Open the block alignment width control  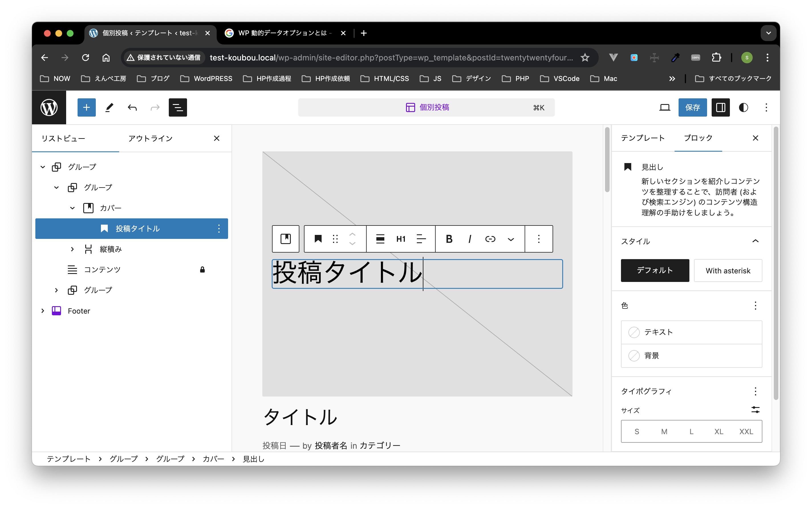(x=380, y=239)
